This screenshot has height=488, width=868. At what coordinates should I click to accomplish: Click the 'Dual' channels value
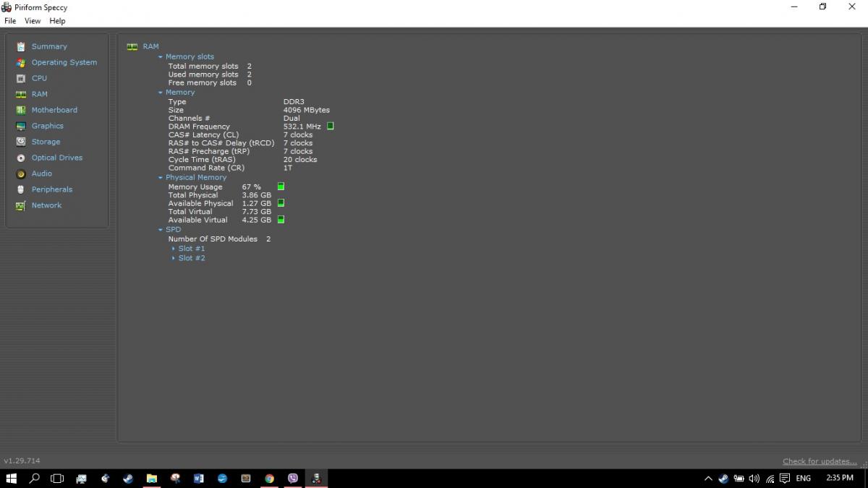(291, 118)
